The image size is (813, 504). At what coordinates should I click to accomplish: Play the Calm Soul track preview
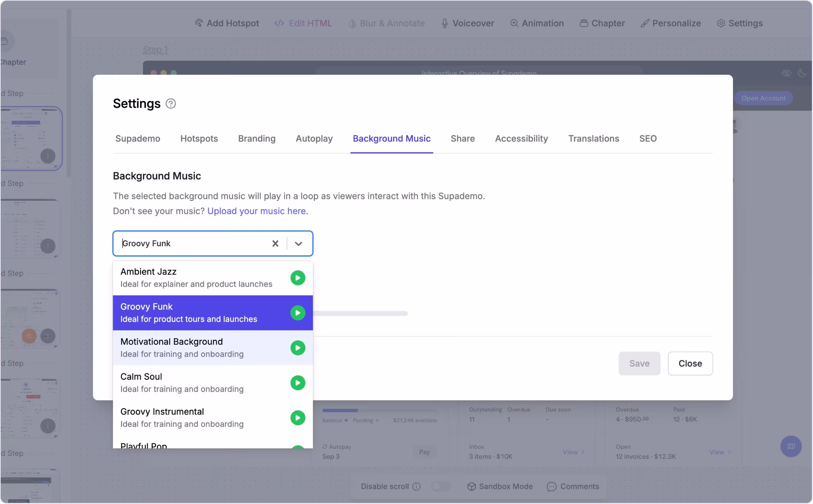298,383
